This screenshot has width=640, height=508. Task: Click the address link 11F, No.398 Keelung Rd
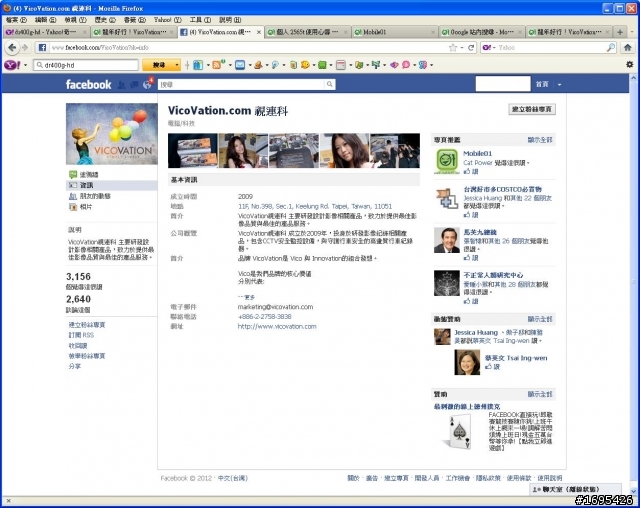(315, 206)
